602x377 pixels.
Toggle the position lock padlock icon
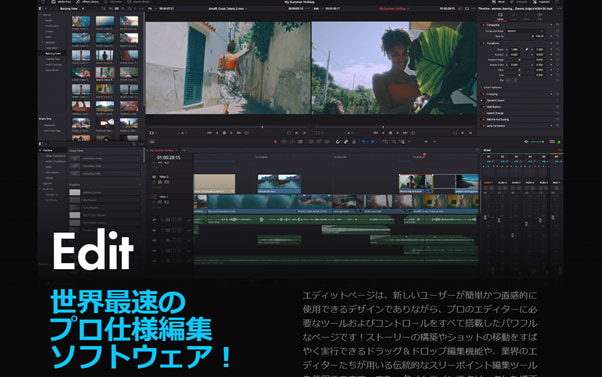tap(354, 142)
